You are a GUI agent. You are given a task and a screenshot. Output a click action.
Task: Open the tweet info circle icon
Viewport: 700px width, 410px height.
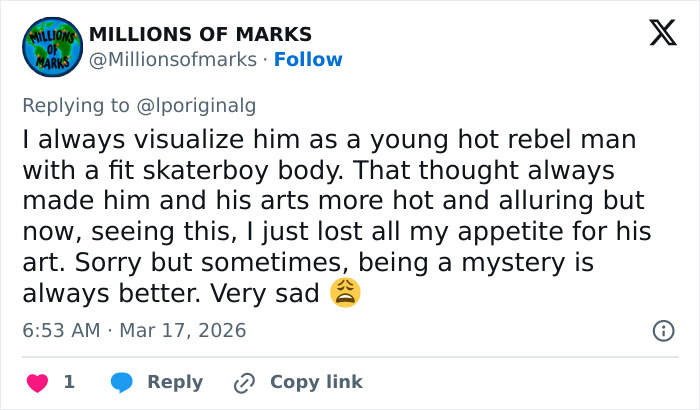662,330
